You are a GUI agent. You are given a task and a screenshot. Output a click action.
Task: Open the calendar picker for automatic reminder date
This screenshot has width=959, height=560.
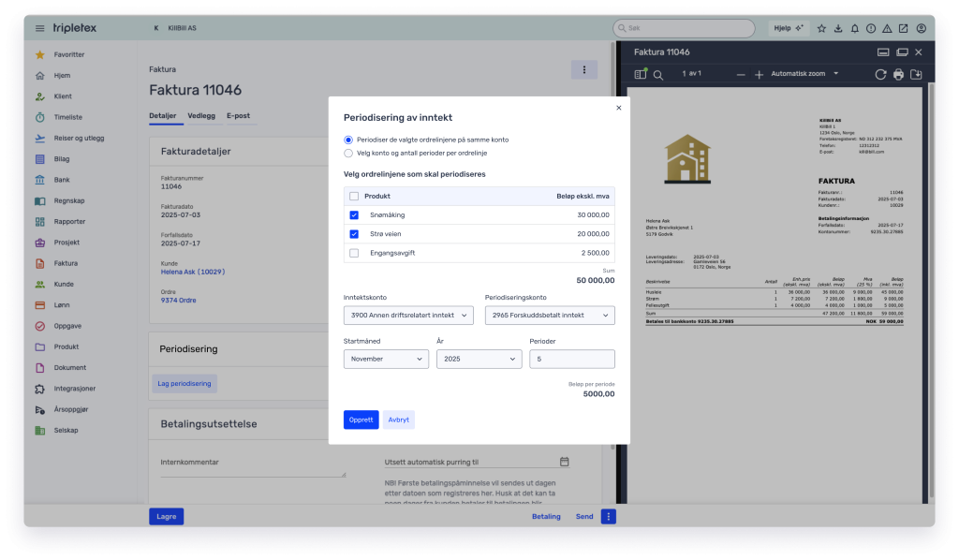pyautogui.click(x=564, y=461)
